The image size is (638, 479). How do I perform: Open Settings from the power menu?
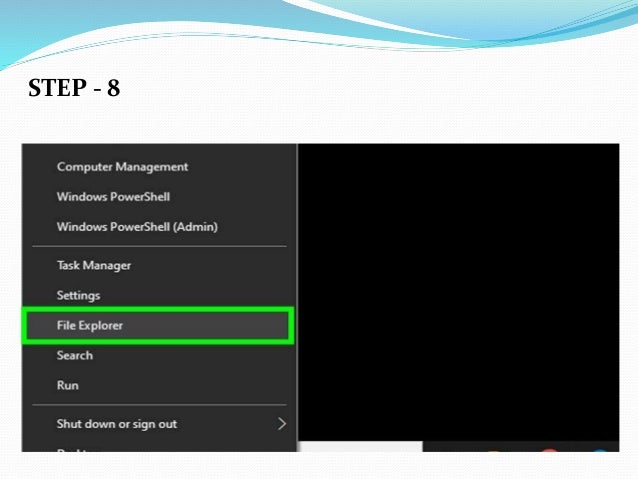pyautogui.click(x=159, y=295)
